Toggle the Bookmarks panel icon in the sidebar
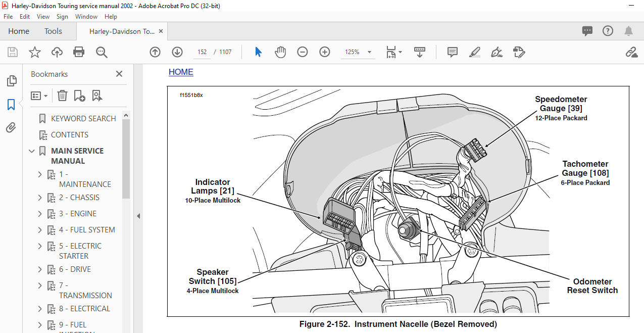Image resolution: width=644 pixels, height=333 pixels. [11, 105]
